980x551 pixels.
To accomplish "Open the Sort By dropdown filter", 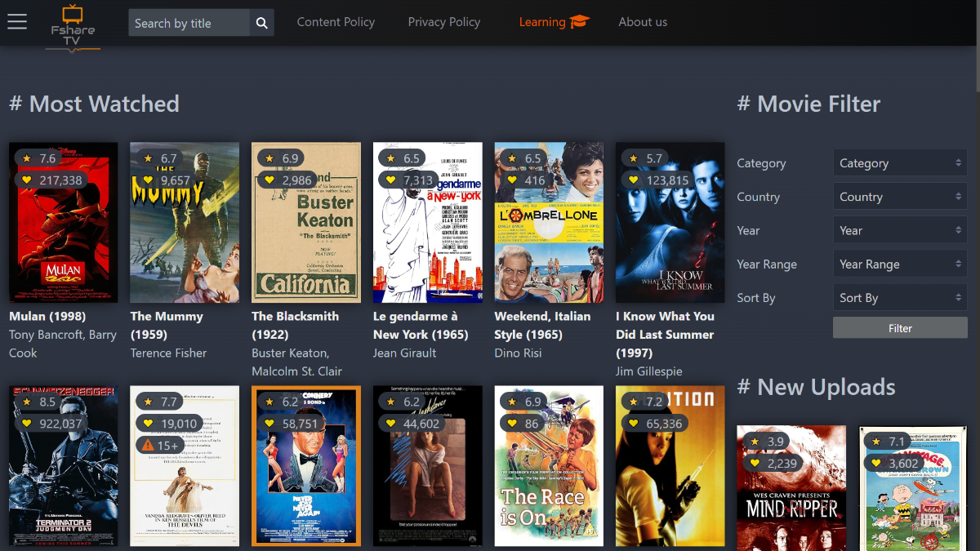I will (900, 298).
